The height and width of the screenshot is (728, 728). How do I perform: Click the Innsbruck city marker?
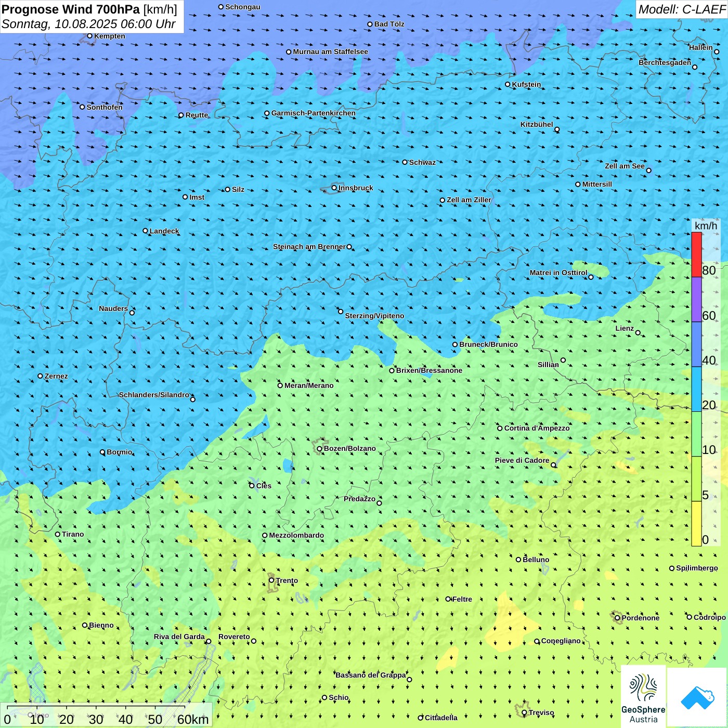coord(334,188)
